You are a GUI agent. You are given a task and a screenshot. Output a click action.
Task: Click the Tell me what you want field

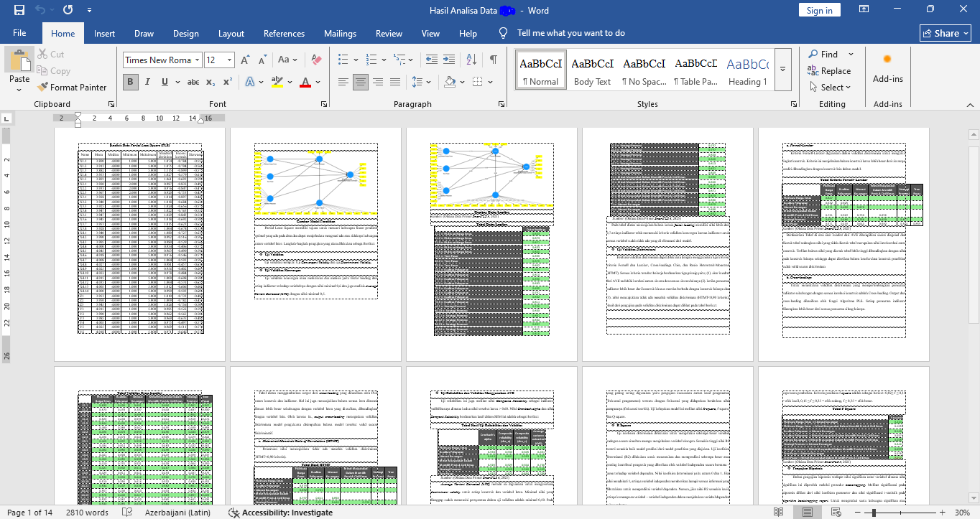point(570,33)
